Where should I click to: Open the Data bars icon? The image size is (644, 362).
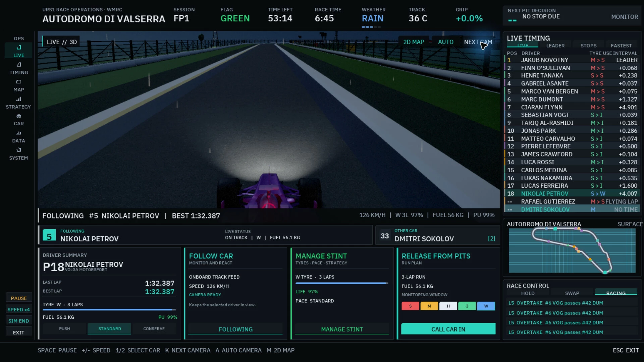(19, 133)
